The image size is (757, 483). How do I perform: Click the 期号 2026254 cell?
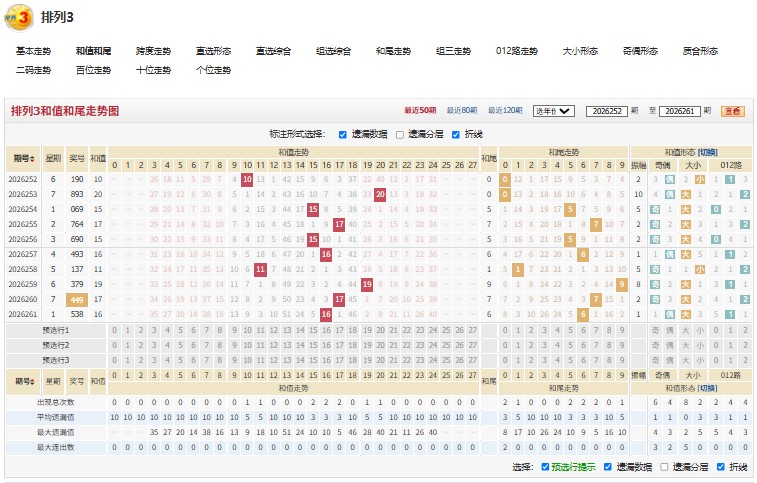tap(23, 210)
